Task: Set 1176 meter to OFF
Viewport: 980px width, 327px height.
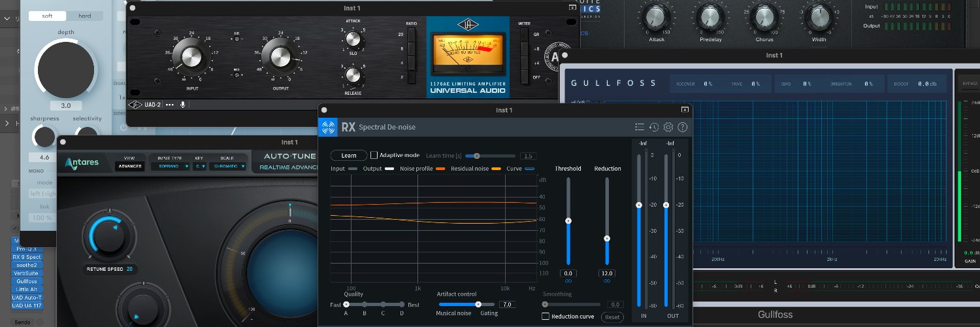Action: [x=524, y=77]
